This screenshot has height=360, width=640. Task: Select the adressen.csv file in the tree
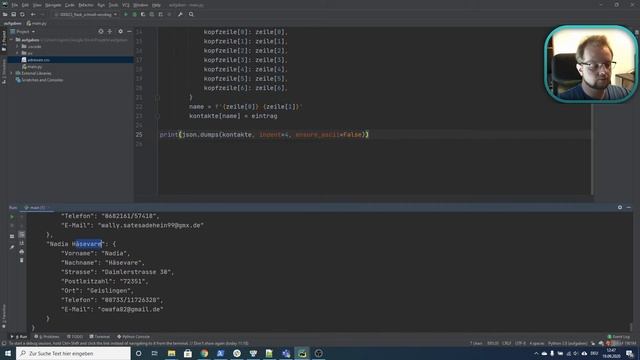pyautogui.click(x=71, y=60)
